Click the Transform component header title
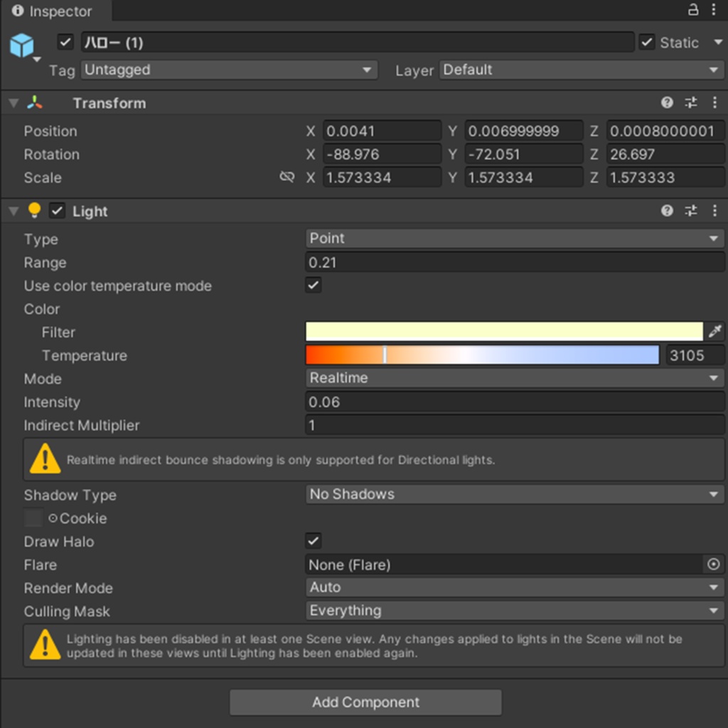 [109, 103]
